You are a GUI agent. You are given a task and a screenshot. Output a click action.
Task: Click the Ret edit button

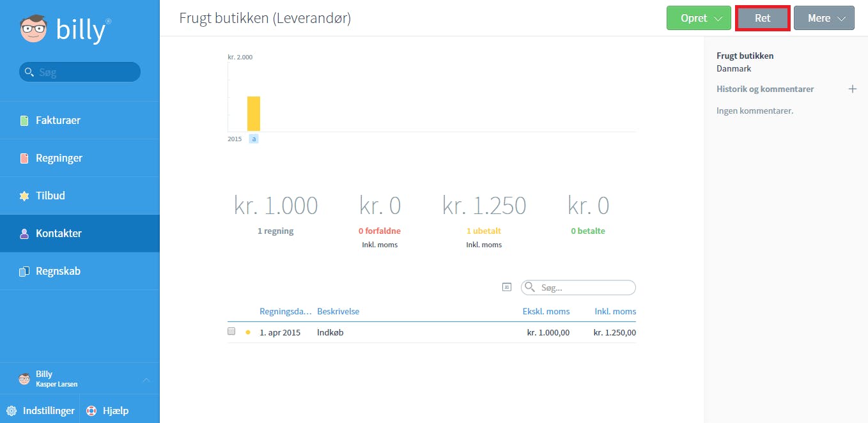(x=763, y=18)
